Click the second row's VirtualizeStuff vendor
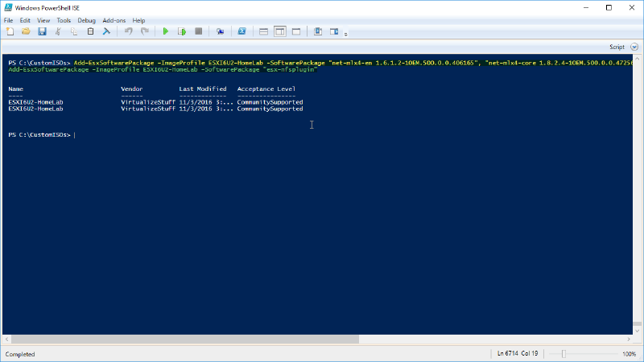The width and height of the screenshot is (644, 362). tap(148, 109)
